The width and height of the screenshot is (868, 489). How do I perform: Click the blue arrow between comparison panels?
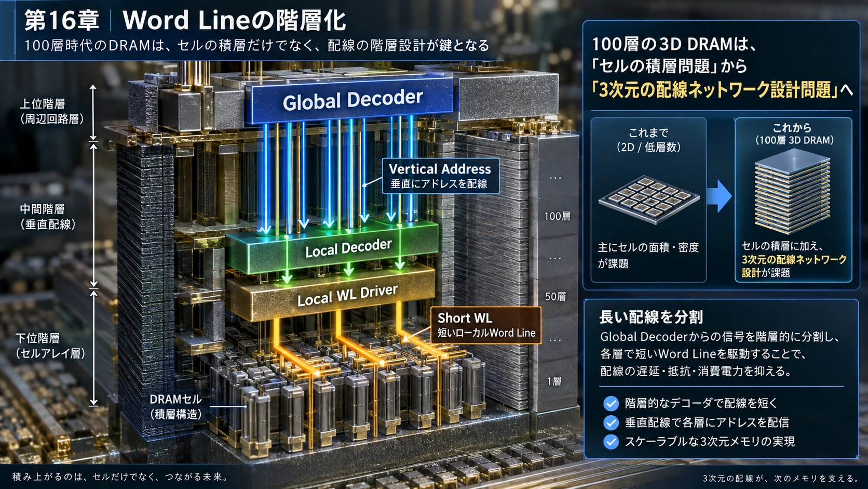720,196
